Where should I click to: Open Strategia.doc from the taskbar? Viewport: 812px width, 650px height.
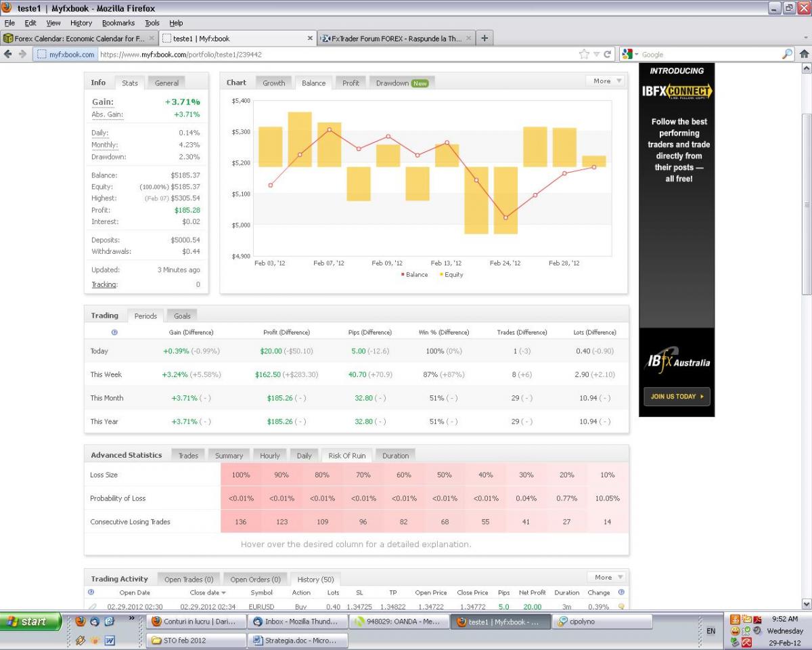298,640
